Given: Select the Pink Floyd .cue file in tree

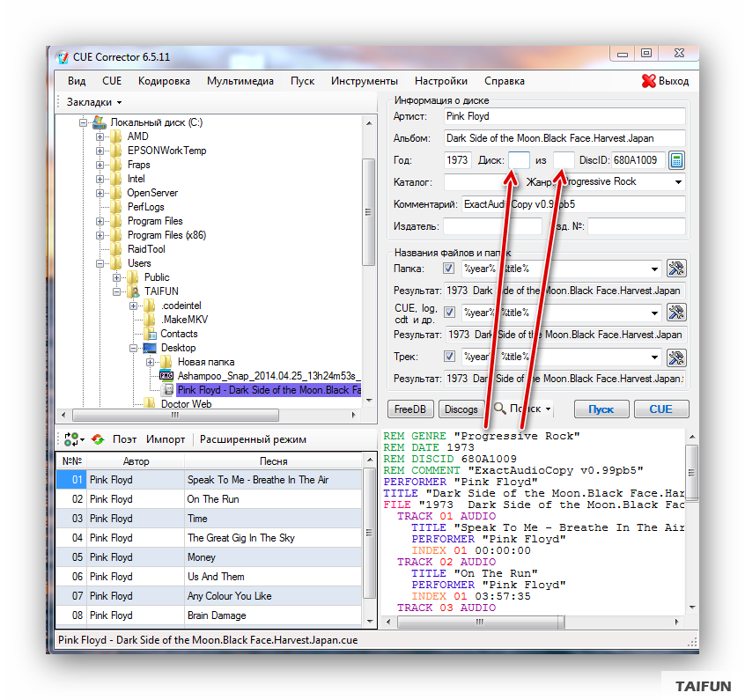Looking at the screenshot, I should 268,389.
